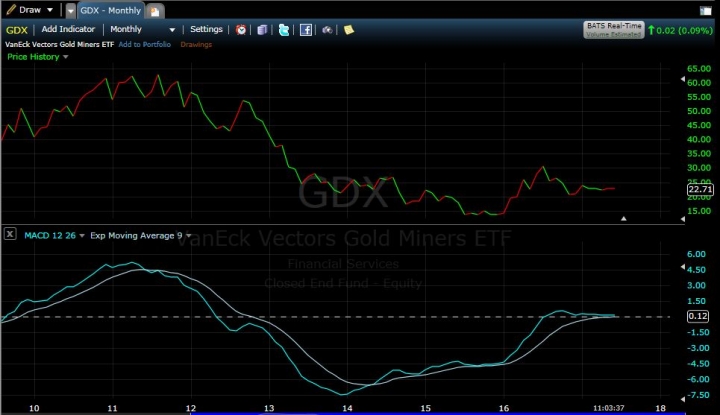This screenshot has height=415, width=720.
Task: Open the Draw tools menu
Action: 30,10
